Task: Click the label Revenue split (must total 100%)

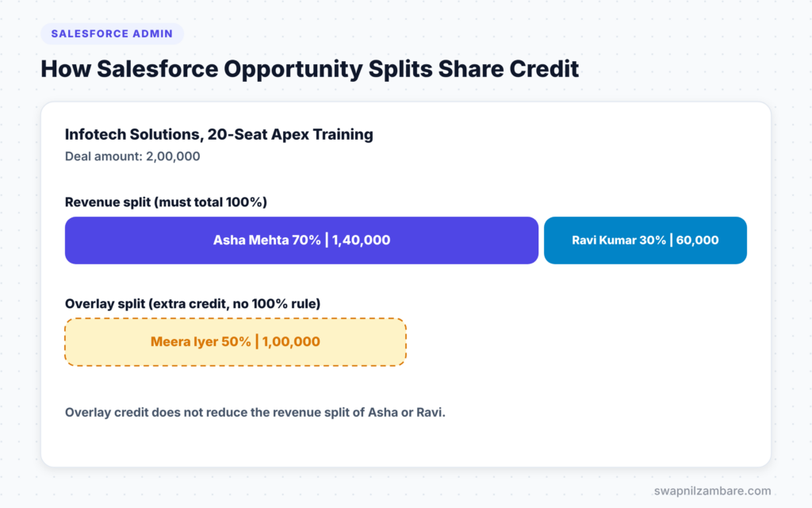Action: tap(166, 202)
